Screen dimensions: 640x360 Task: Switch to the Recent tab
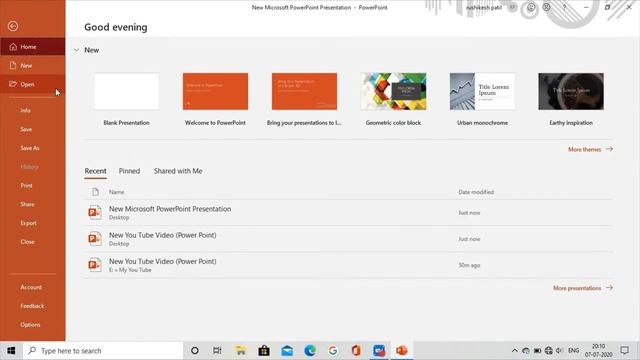pyautogui.click(x=96, y=171)
